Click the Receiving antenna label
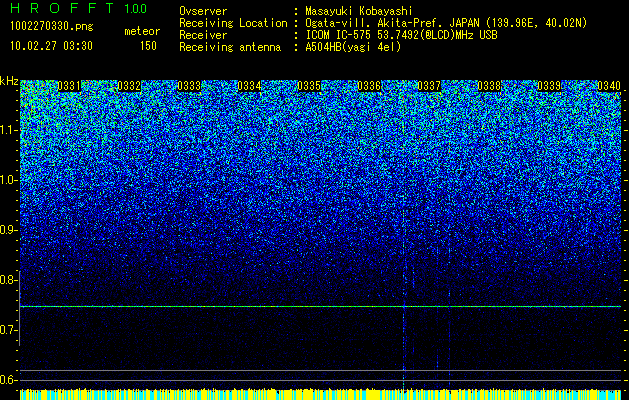The image size is (629, 400). [x=230, y=47]
